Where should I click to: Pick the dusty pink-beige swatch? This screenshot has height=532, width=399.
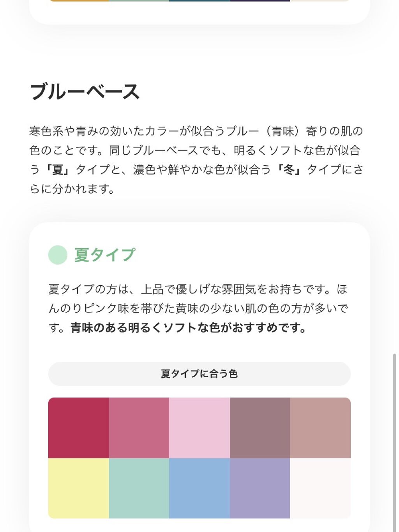click(320, 428)
